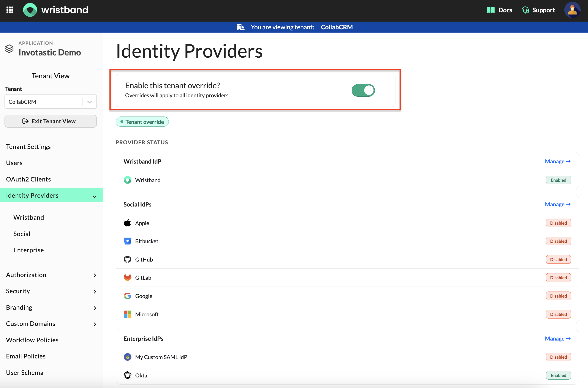Click the Enabled badge for Wristband

pyautogui.click(x=558, y=180)
